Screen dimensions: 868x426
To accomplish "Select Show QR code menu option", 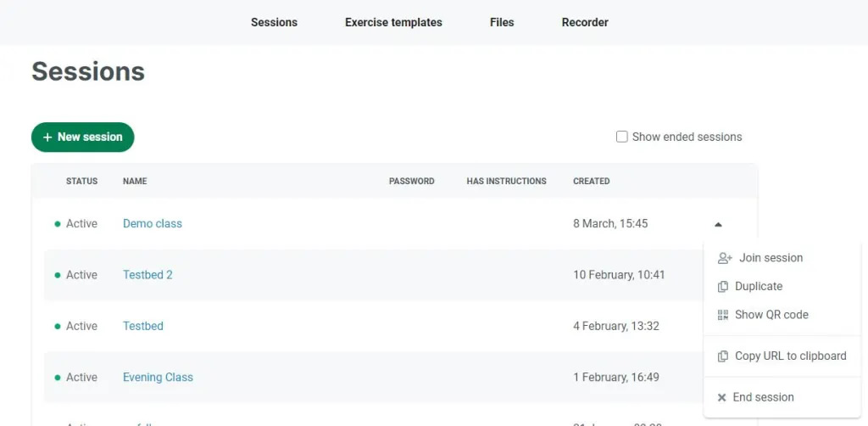I will point(771,315).
